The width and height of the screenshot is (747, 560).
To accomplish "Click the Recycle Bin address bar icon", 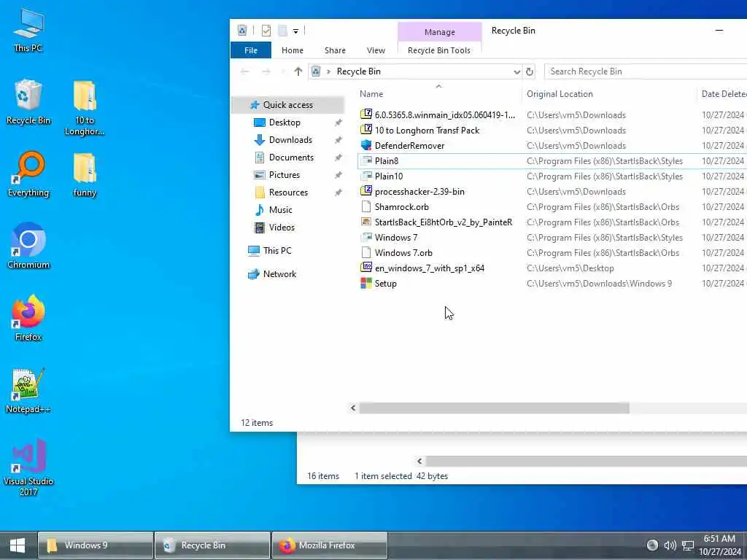I will [316, 71].
